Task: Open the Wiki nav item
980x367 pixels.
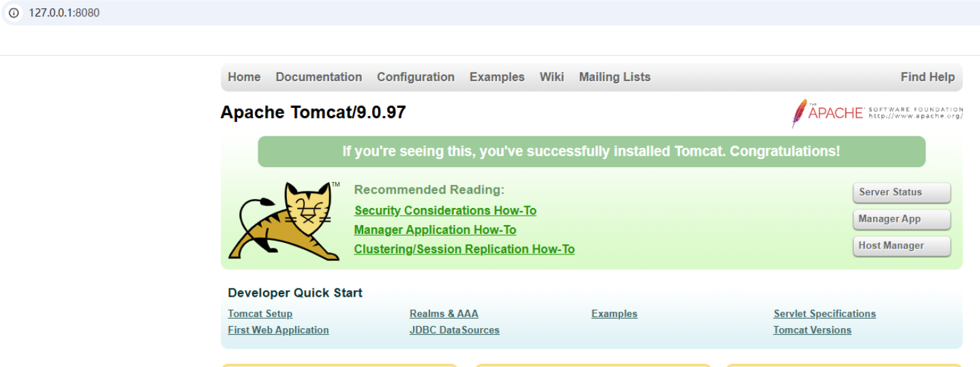Action: coord(551,77)
